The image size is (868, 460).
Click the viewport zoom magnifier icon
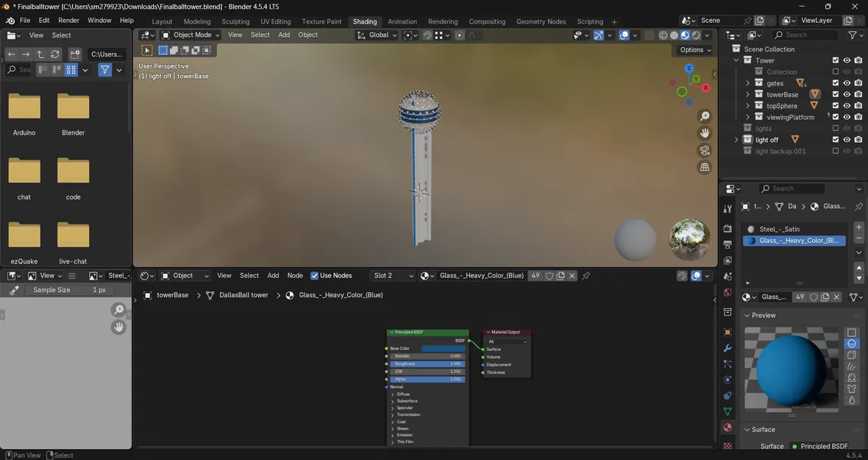point(705,116)
